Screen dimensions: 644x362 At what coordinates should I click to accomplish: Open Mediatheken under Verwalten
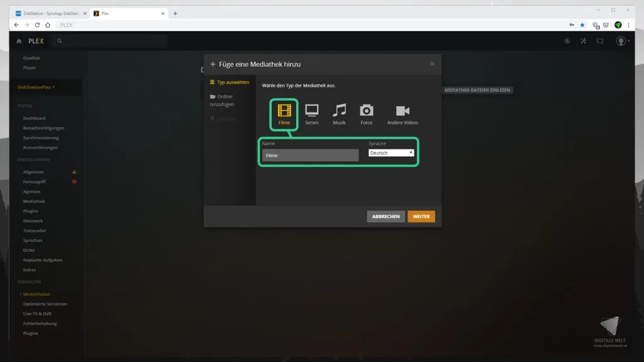click(x=36, y=294)
